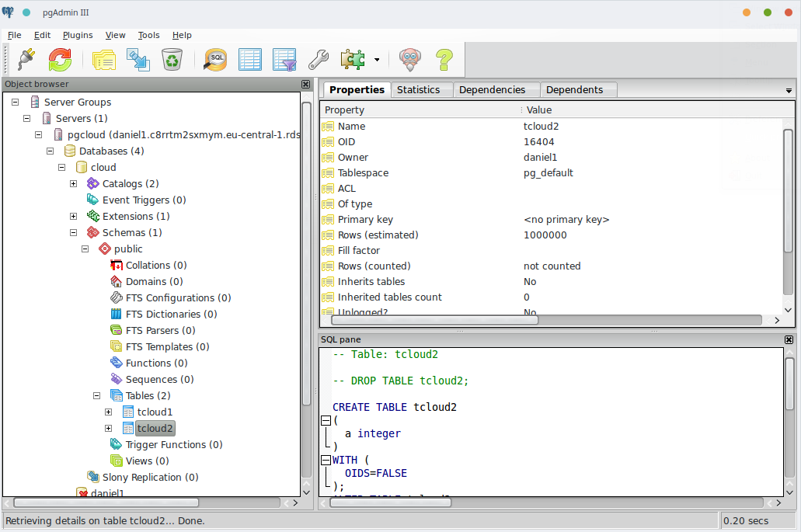Select Collations (0) in tree
The image size is (801, 532).
tap(156, 266)
